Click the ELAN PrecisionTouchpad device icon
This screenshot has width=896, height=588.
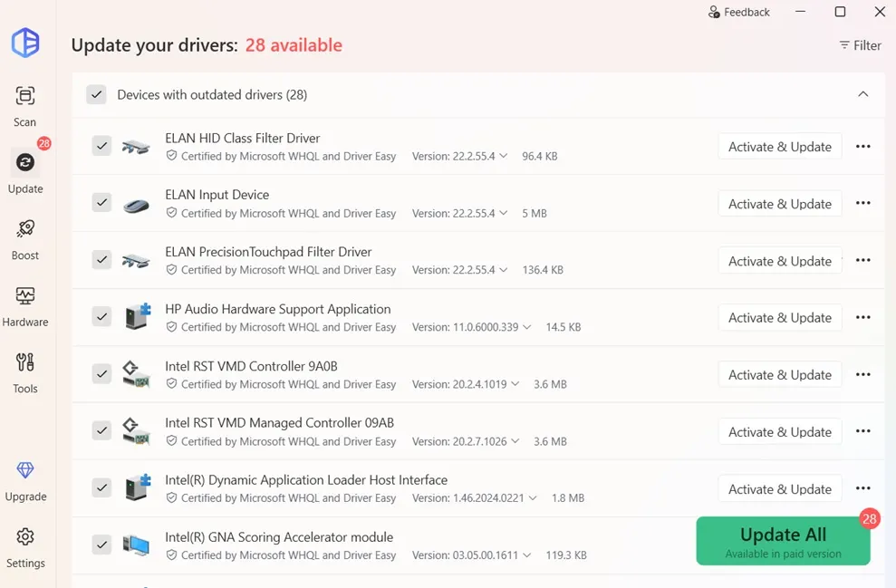pyautogui.click(x=136, y=261)
